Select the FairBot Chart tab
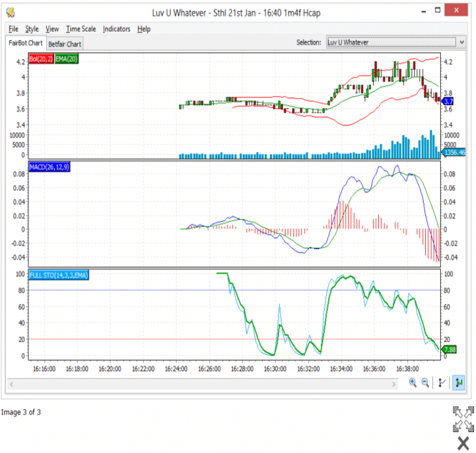This screenshot has width=476, height=453. pos(25,43)
